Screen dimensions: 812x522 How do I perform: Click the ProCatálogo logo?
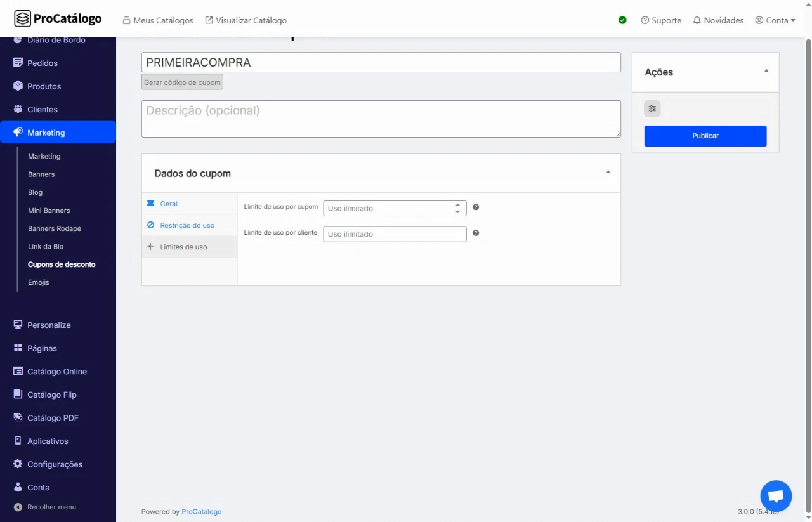[x=58, y=18]
